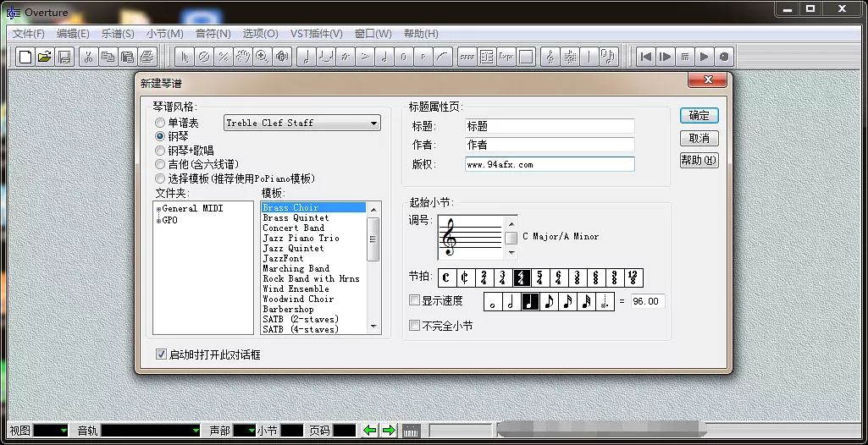
Task: Open the 编辑(E) menu
Action: point(73,34)
